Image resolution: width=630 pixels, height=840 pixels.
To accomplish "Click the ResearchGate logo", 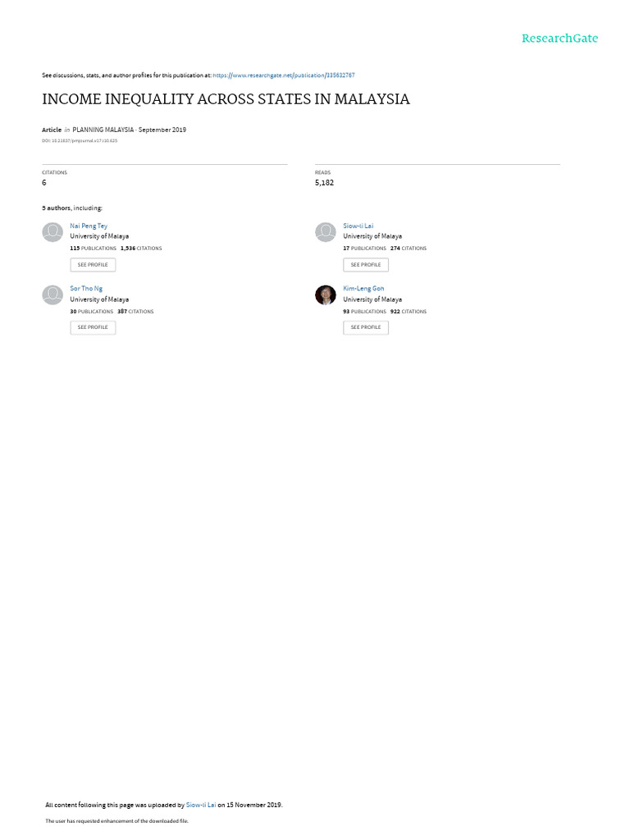I will pos(559,38).
